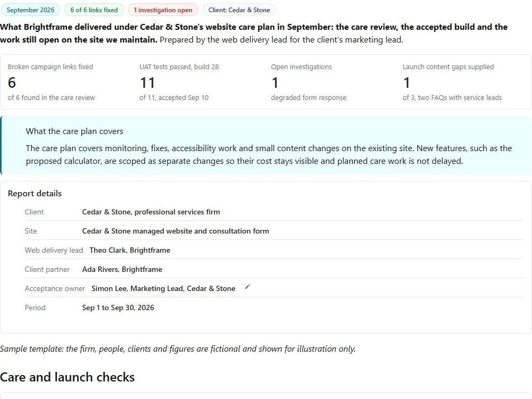Image resolution: width=532 pixels, height=399 pixels.
Task: Click the number 11 under UAT tests passed
Action: click(147, 82)
